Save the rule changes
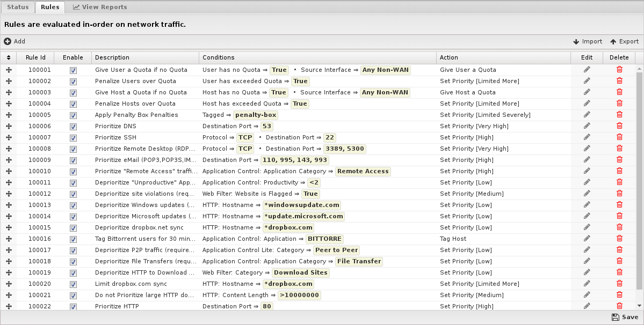This screenshot has width=644, height=325. pos(625,317)
